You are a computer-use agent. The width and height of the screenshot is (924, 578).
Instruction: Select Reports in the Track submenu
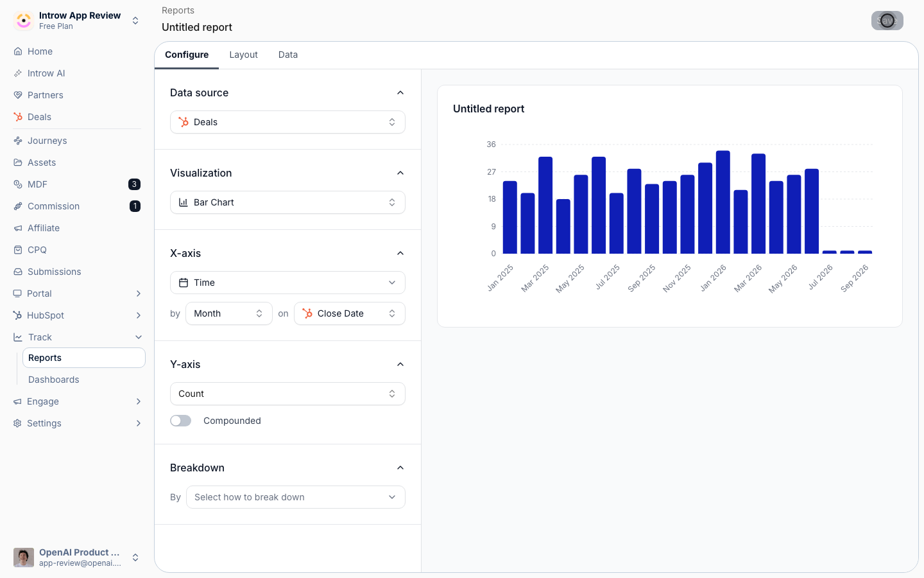click(x=84, y=358)
